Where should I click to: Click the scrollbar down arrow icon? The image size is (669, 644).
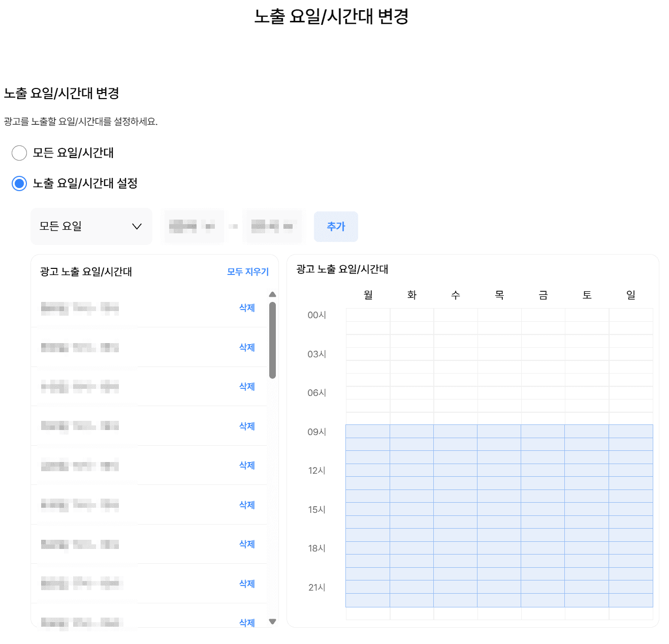(x=272, y=621)
